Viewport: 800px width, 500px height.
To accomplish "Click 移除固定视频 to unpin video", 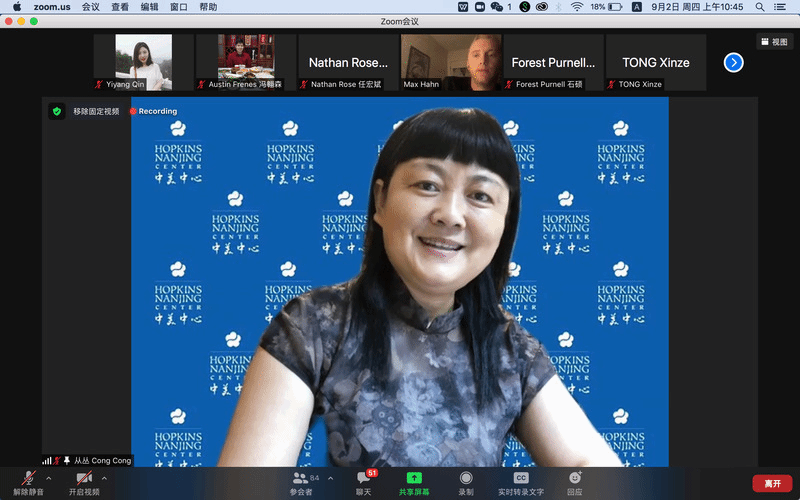I will coord(96,111).
